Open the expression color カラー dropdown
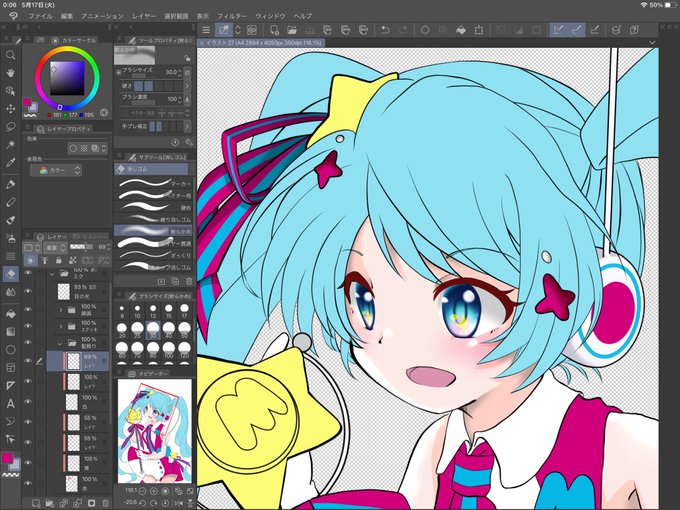Image resolution: width=680 pixels, height=510 pixels. (56, 170)
